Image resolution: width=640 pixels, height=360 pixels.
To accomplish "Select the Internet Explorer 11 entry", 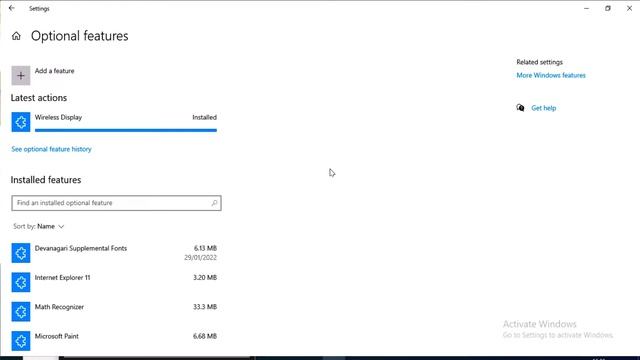I will 114,282.
